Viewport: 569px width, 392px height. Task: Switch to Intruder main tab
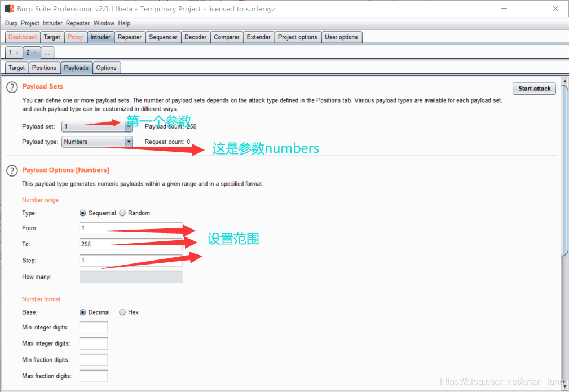pyautogui.click(x=100, y=37)
